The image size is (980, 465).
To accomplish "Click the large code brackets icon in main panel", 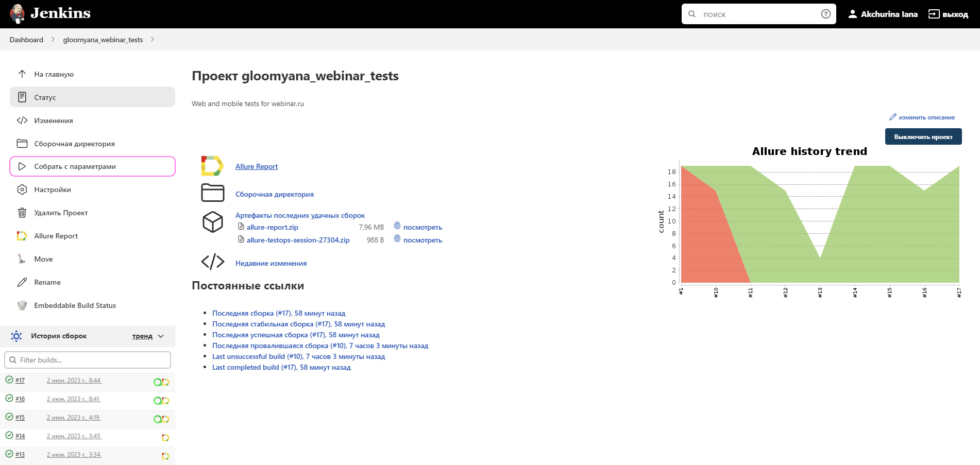I will click(213, 262).
